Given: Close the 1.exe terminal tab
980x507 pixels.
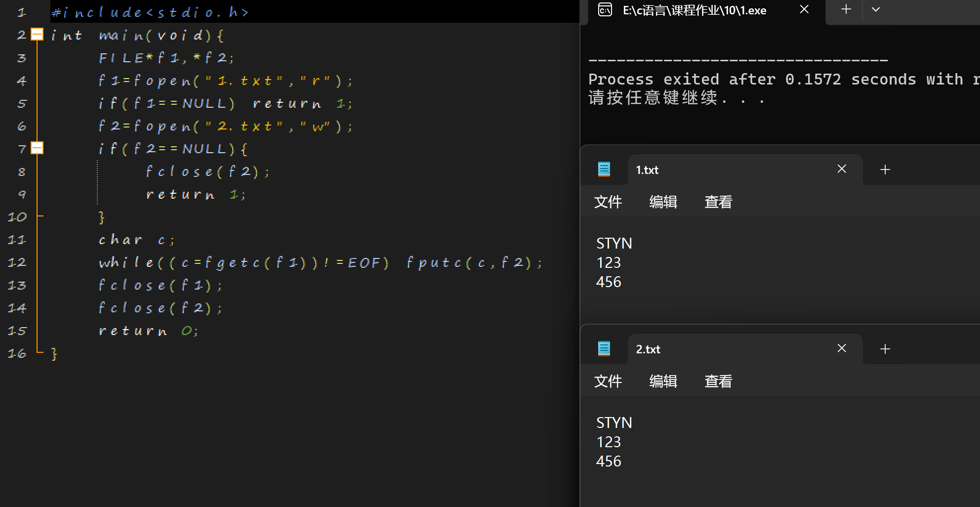Looking at the screenshot, I should [x=804, y=9].
